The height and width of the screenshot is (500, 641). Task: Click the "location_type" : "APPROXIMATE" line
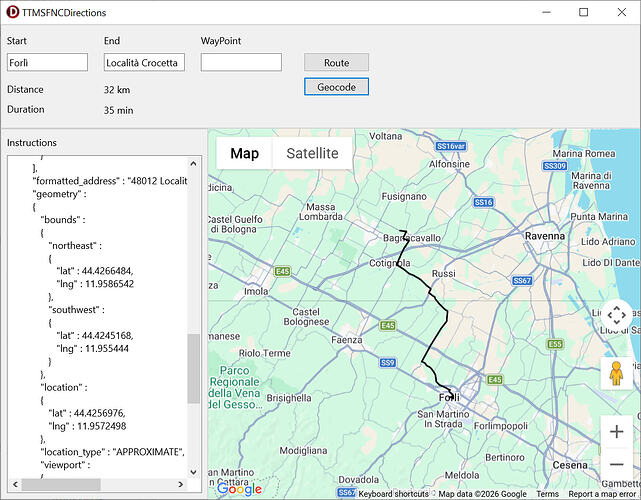112,452
